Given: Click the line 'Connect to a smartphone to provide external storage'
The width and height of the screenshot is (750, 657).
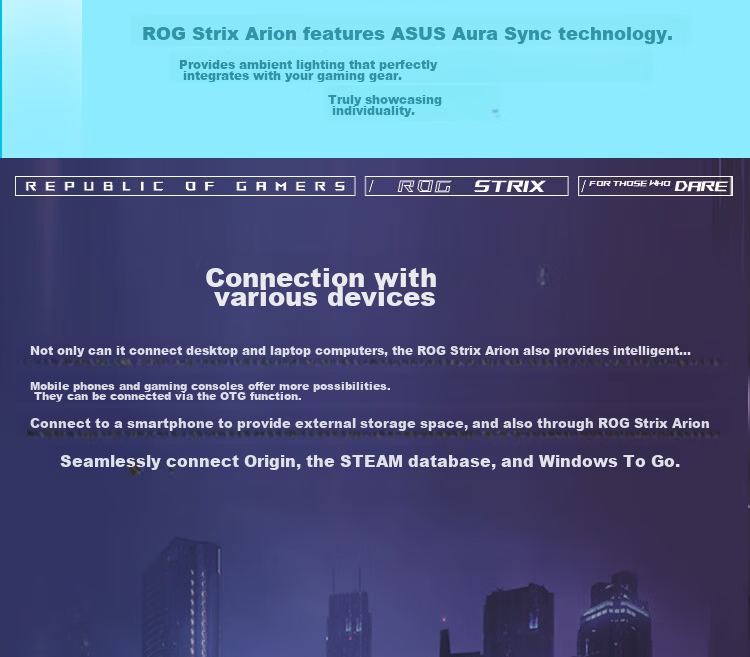Looking at the screenshot, I should click(370, 424).
